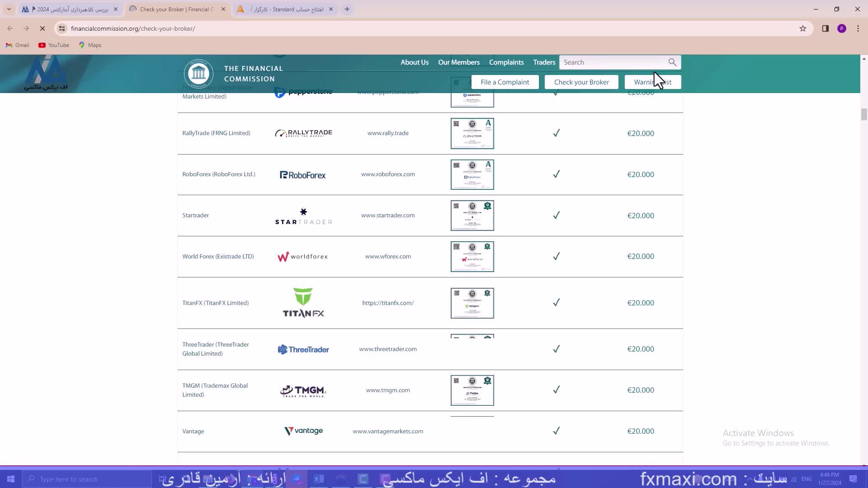Open the www.roboforex.com link
This screenshot has height=488, width=868.
387,174
